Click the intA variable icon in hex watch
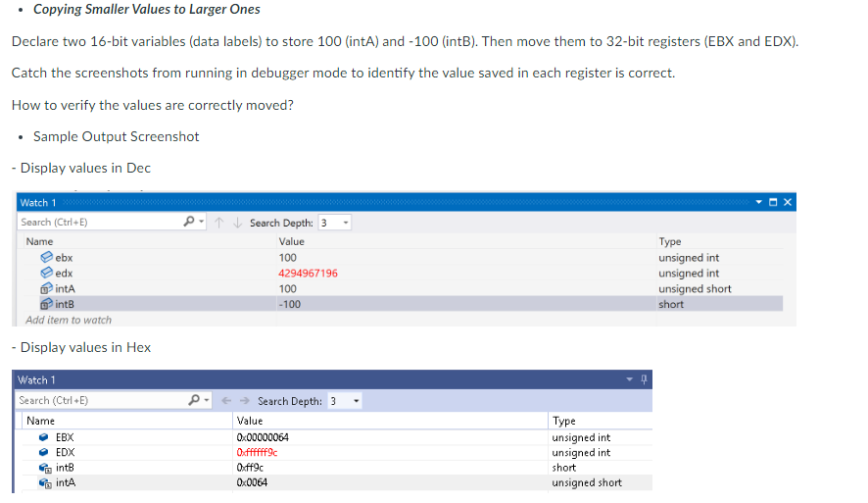The image size is (868, 503). click(45, 482)
